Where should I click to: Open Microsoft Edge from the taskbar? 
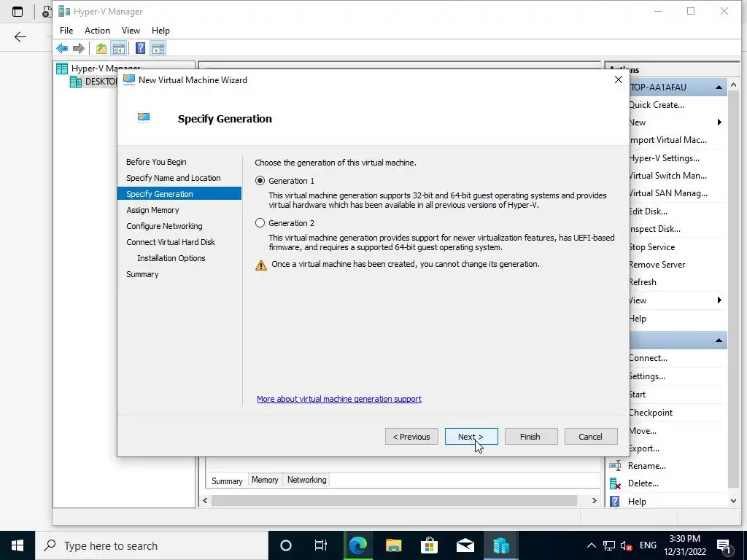click(x=357, y=545)
